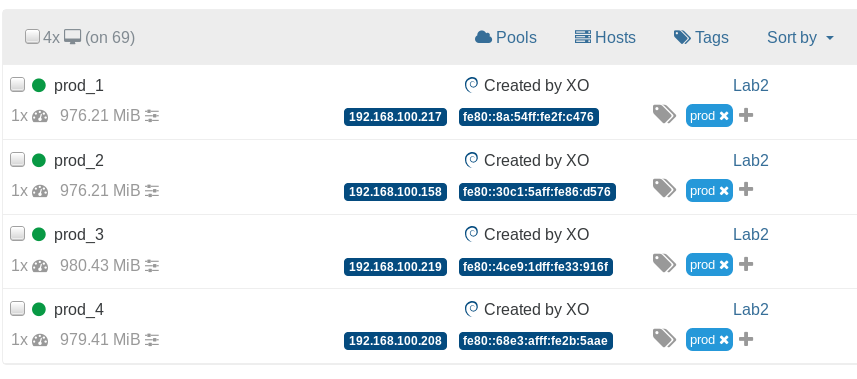The image size is (857, 379).
Task: Remove the prod tag from prod_4
Action: coord(724,340)
